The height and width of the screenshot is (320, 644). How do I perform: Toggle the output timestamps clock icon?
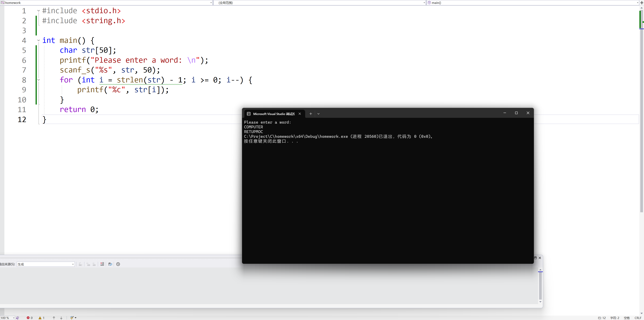(x=118, y=264)
